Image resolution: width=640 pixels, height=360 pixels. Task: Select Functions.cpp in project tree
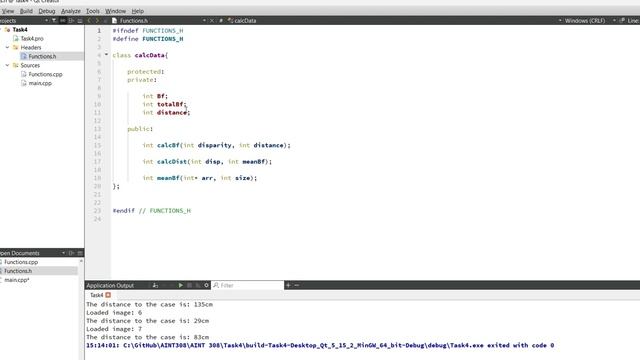click(45, 74)
